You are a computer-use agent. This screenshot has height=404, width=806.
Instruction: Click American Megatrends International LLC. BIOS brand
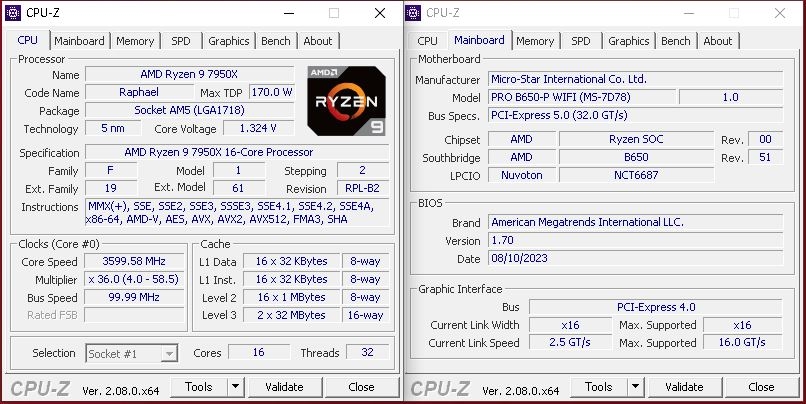pos(635,223)
